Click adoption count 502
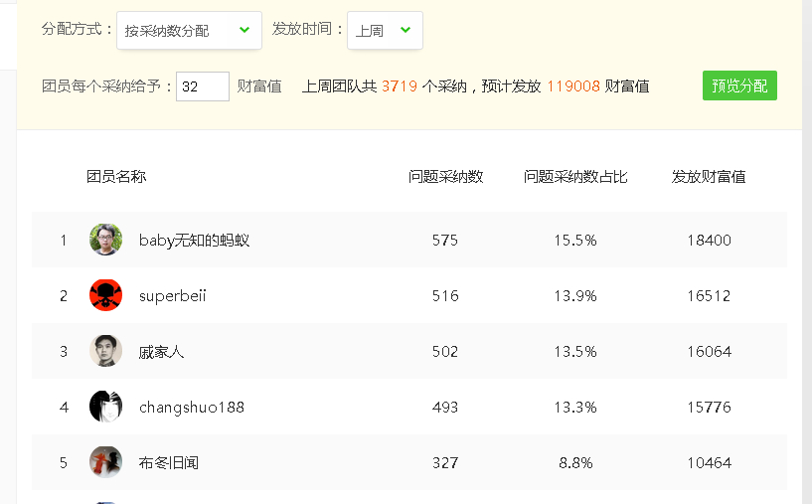 (445, 352)
